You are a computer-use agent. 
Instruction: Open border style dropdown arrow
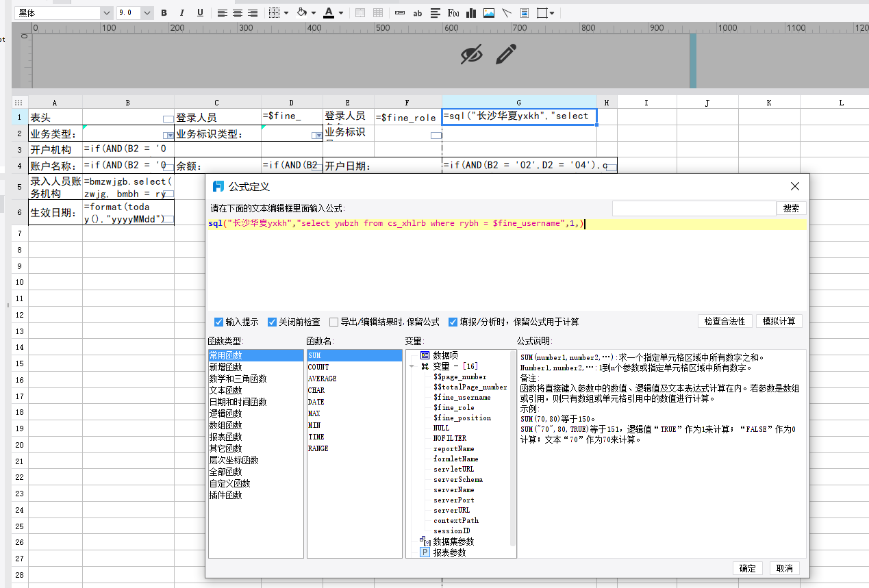(286, 13)
